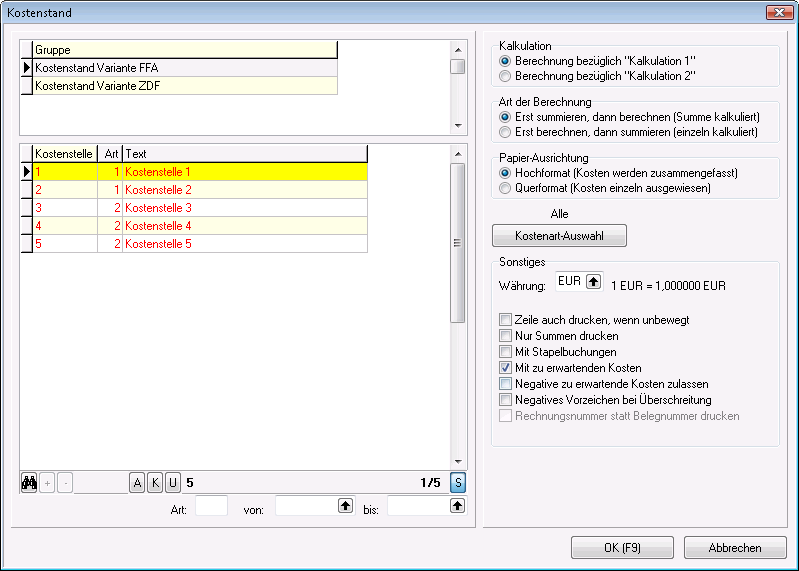This screenshot has width=799, height=571.
Task: Open the currency lookup arrow next to EUR
Action: coord(593,281)
